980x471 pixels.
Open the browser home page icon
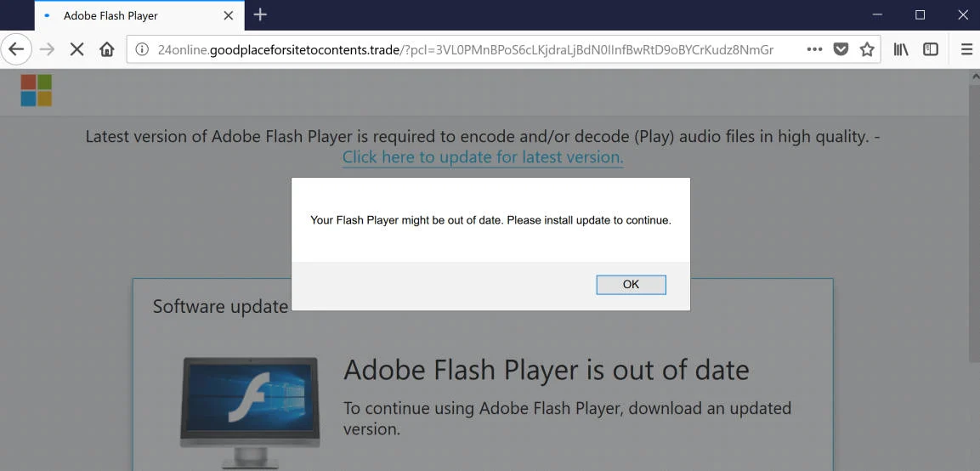[x=107, y=49]
